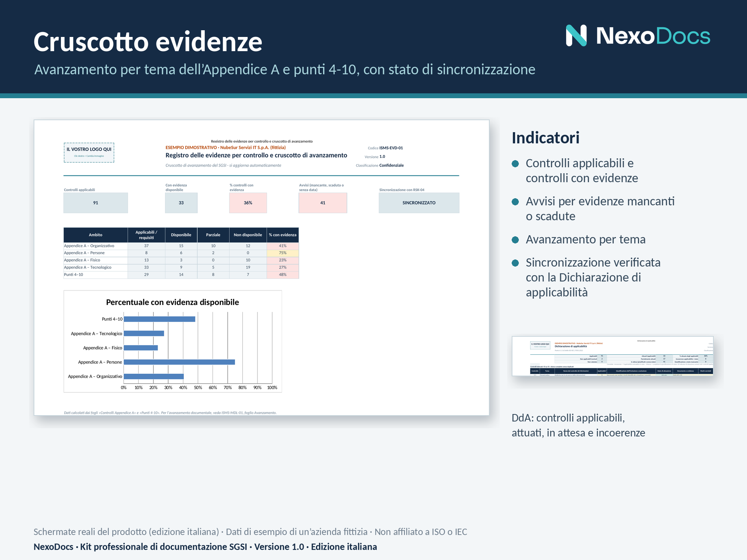747x560 pixels.
Task: Select the 'Disponibile' column header
Action: [181, 235]
